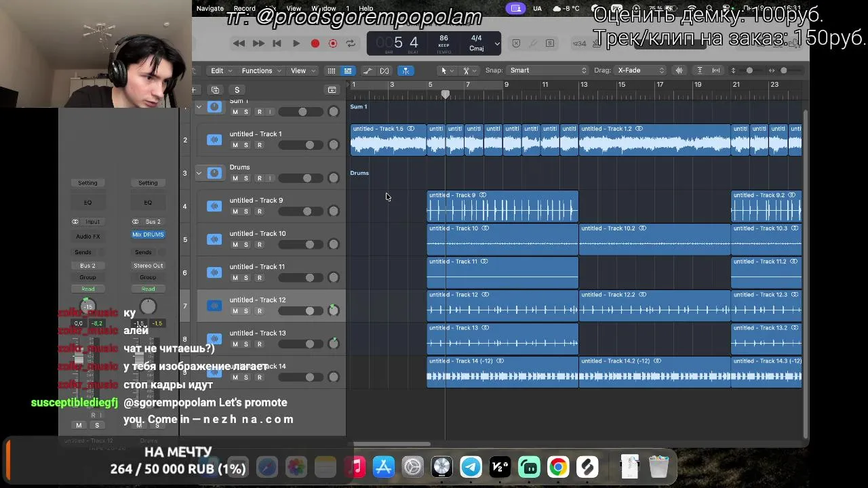The height and width of the screenshot is (488, 868).
Task: Toggle the global Solo S button
Action: point(237,89)
